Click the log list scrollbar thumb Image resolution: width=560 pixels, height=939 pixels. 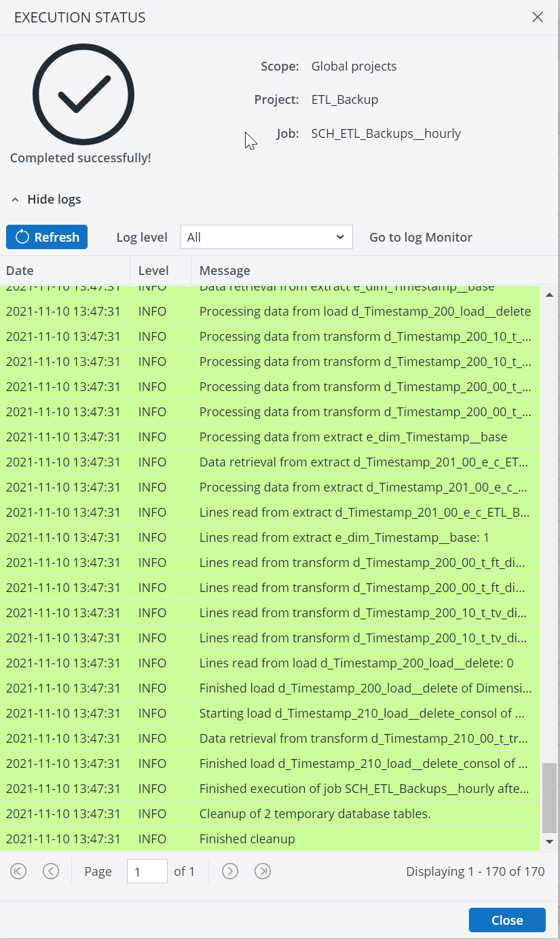(x=550, y=798)
